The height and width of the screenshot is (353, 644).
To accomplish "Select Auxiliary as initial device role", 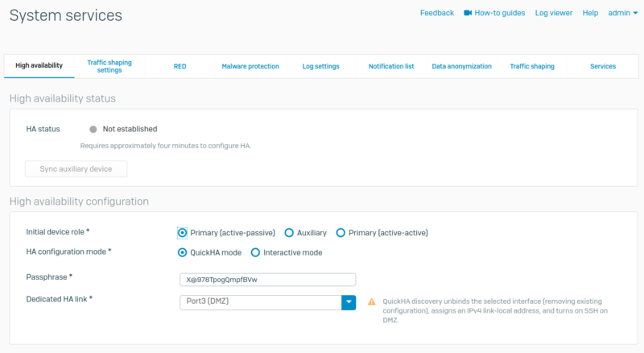I will pos(290,233).
